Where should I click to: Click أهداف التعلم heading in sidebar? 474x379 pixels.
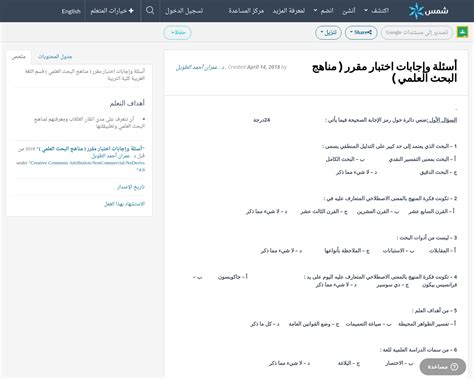[127, 103]
